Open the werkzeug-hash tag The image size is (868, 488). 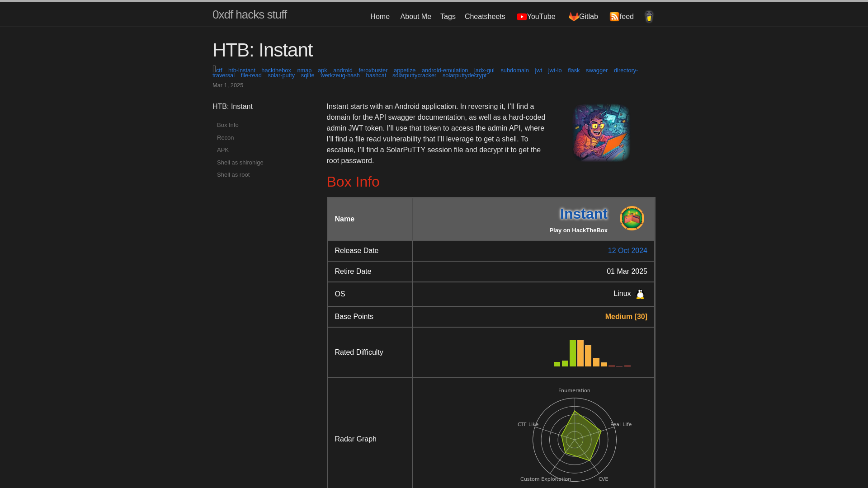click(x=340, y=75)
